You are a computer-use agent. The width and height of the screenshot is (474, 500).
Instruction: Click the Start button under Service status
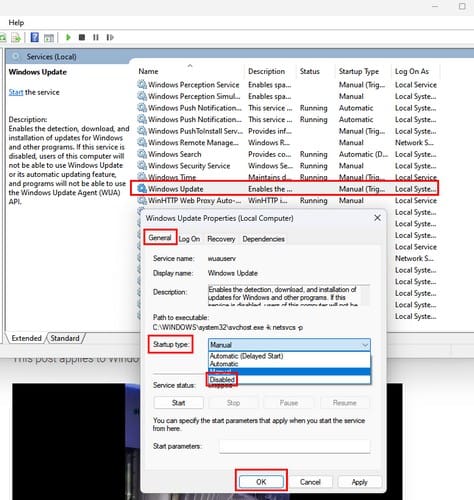178,403
